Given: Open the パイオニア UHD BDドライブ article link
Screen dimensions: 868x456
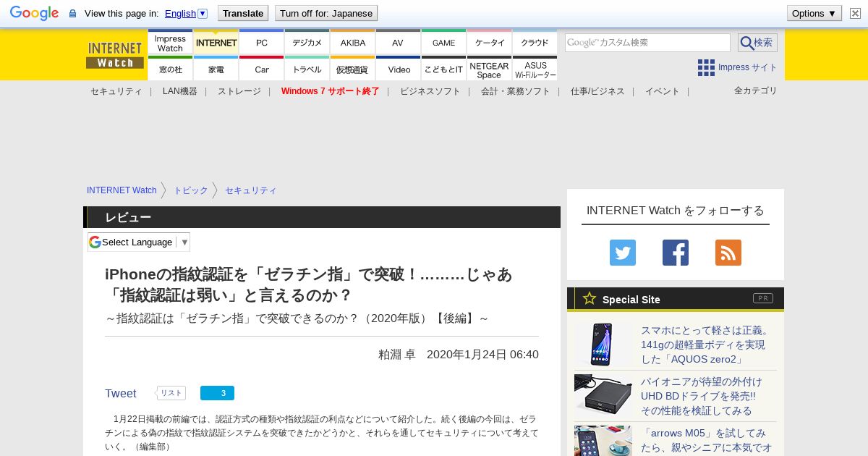Looking at the screenshot, I should point(702,396).
